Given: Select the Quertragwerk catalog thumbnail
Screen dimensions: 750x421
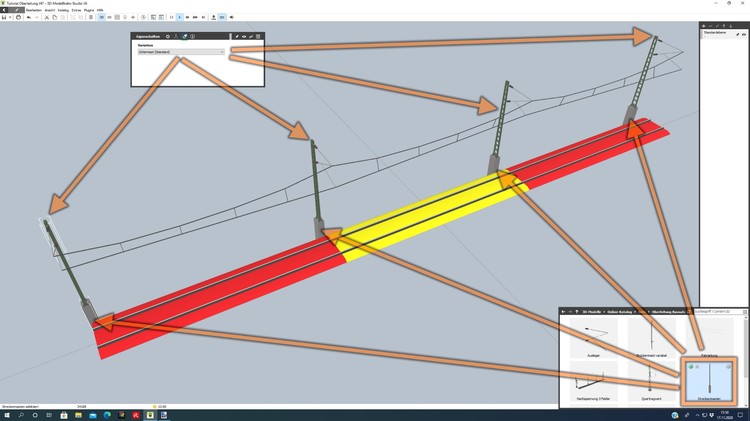Looking at the screenshot, I should point(651,381).
